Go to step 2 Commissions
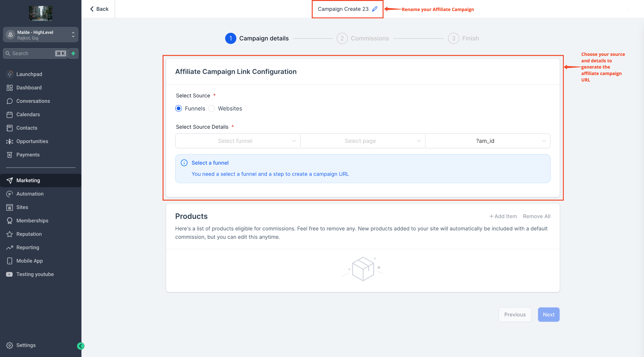This screenshot has width=644, height=357. [363, 38]
